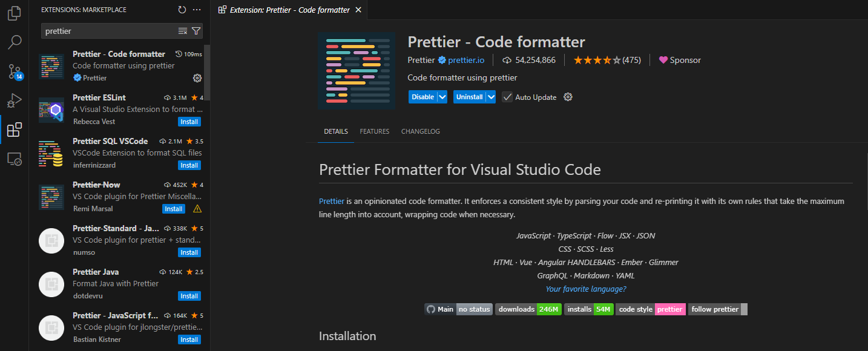The image size is (868, 351).
Task: Click in the extensions search field
Action: (110, 31)
